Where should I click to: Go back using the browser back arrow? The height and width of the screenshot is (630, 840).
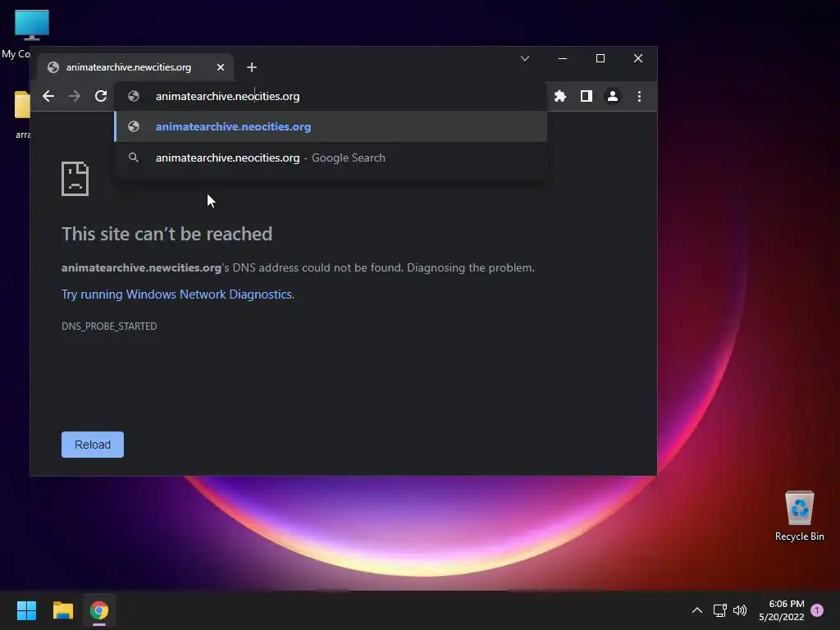click(x=48, y=96)
